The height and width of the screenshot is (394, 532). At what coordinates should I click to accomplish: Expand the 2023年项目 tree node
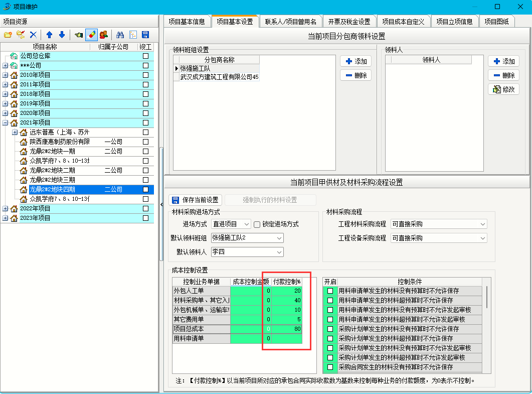coord(6,218)
